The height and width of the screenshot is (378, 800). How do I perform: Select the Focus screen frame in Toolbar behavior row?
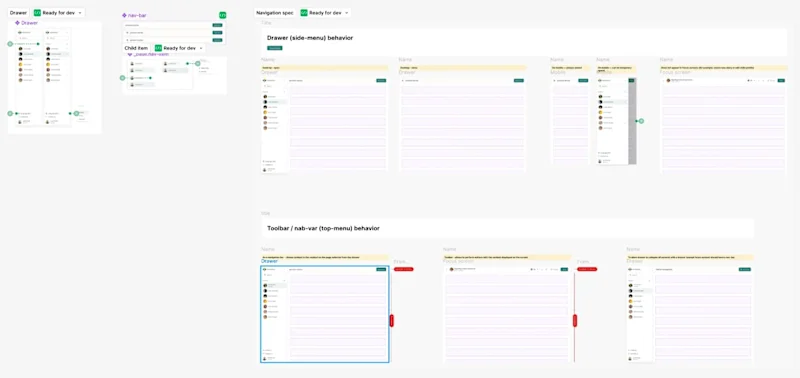pos(507,313)
